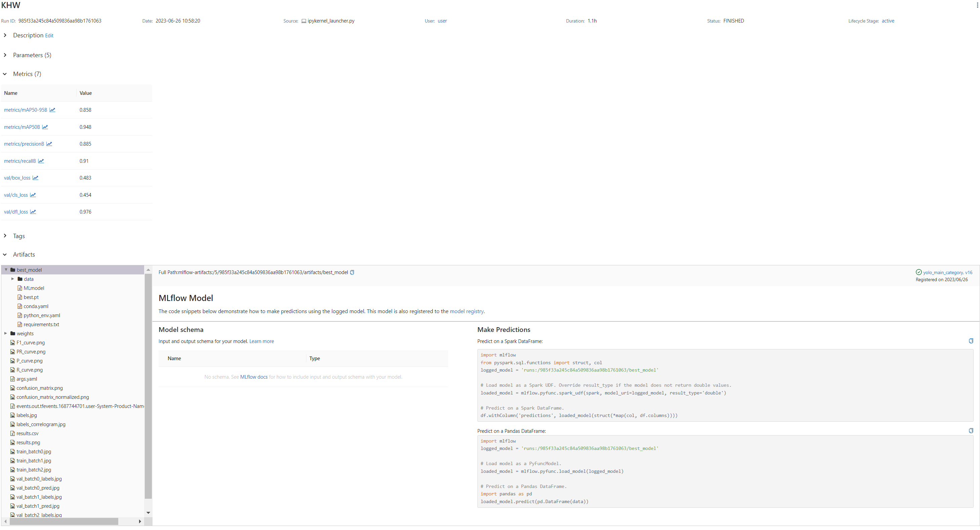Viewport: 980px width, 530px height.
Task: Click the ipykernel_launcher.py source icon
Action: pyautogui.click(x=304, y=21)
